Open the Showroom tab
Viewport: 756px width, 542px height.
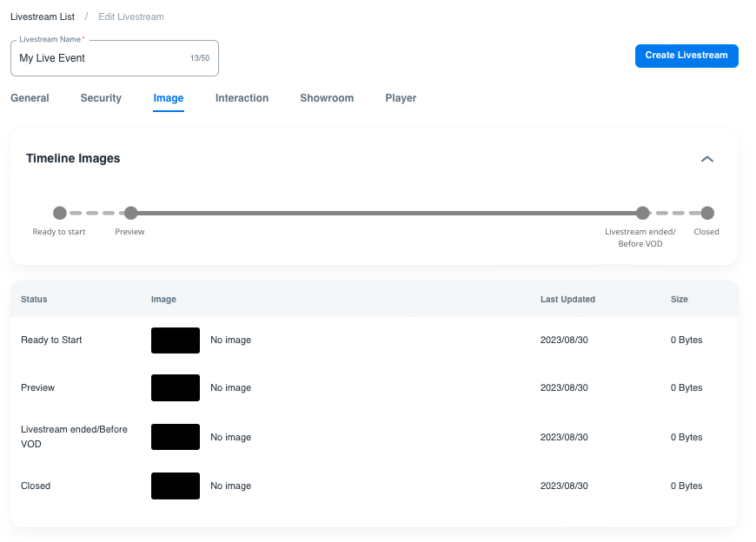[x=327, y=98]
